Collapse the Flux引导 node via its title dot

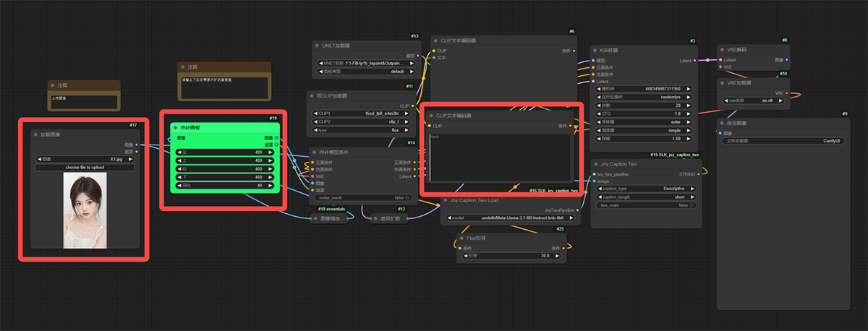[461, 237]
